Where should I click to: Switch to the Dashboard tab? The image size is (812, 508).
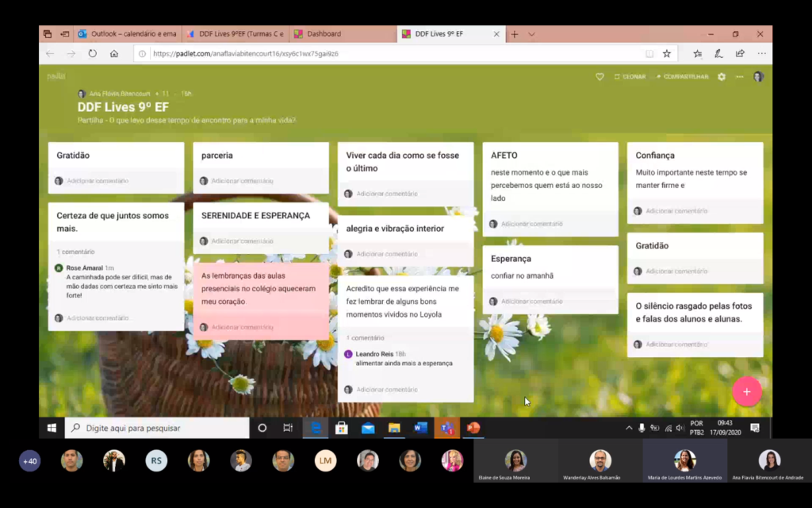pyautogui.click(x=324, y=34)
